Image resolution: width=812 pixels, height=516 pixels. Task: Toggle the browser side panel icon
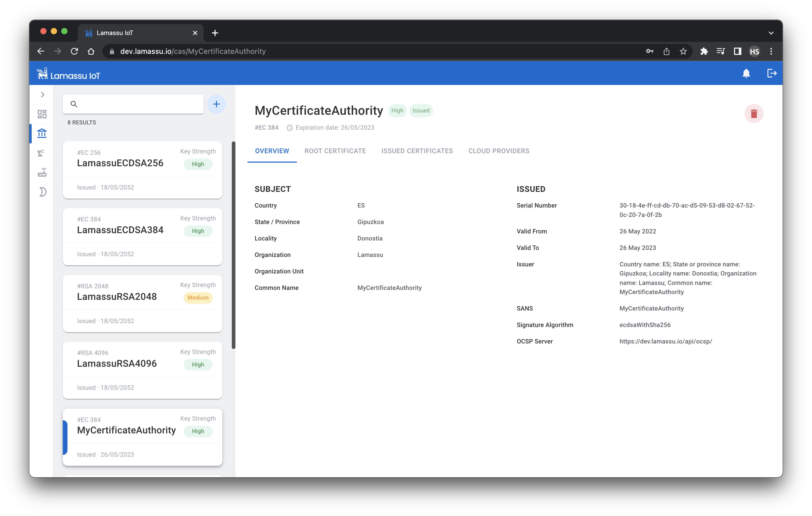(737, 51)
